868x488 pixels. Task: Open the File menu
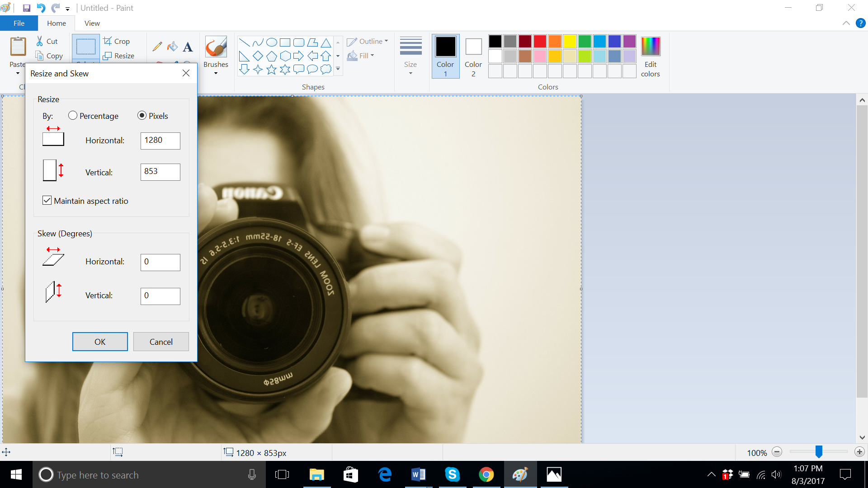click(19, 23)
